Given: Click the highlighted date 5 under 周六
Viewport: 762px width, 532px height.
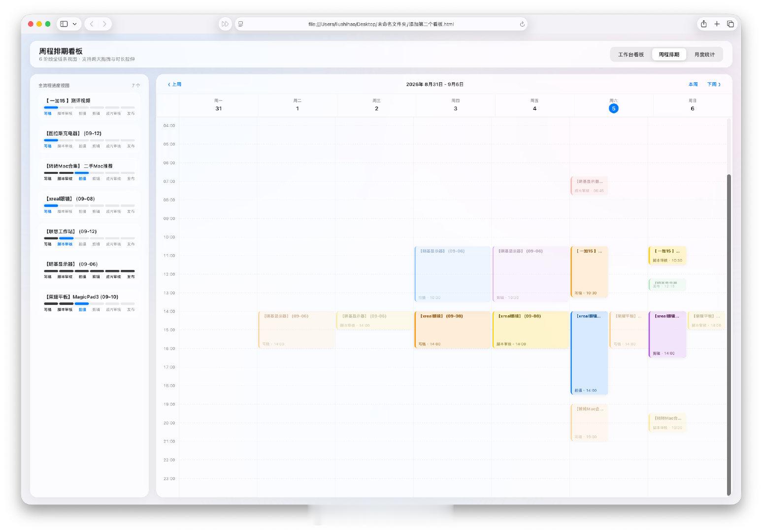Looking at the screenshot, I should click(613, 108).
